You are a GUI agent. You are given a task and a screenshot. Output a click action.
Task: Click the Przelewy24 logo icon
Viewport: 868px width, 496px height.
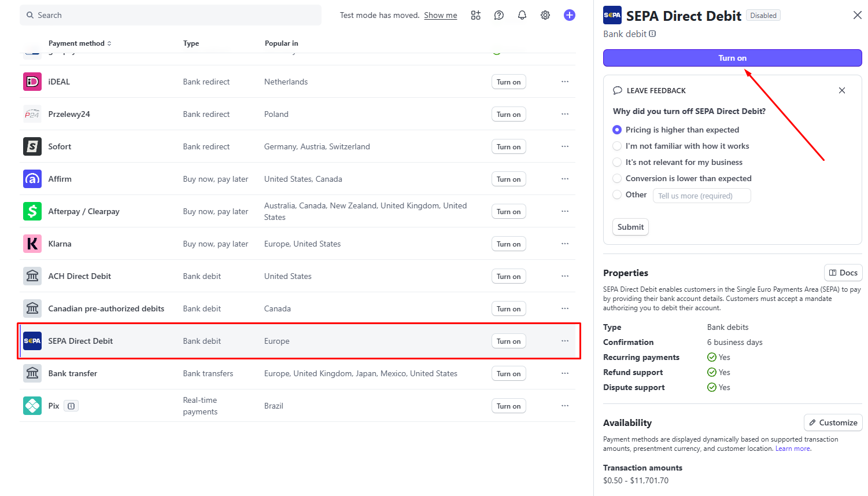point(32,114)
